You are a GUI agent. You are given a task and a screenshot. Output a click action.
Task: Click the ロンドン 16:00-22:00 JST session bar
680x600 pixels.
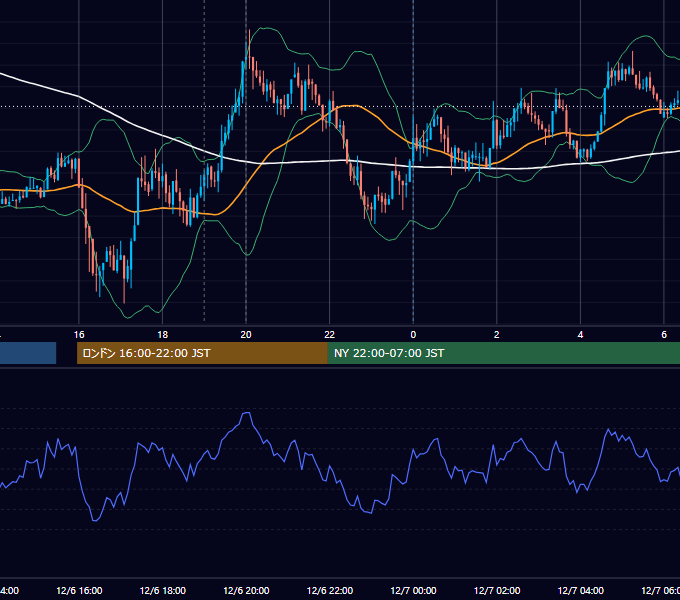coord(202,353)
